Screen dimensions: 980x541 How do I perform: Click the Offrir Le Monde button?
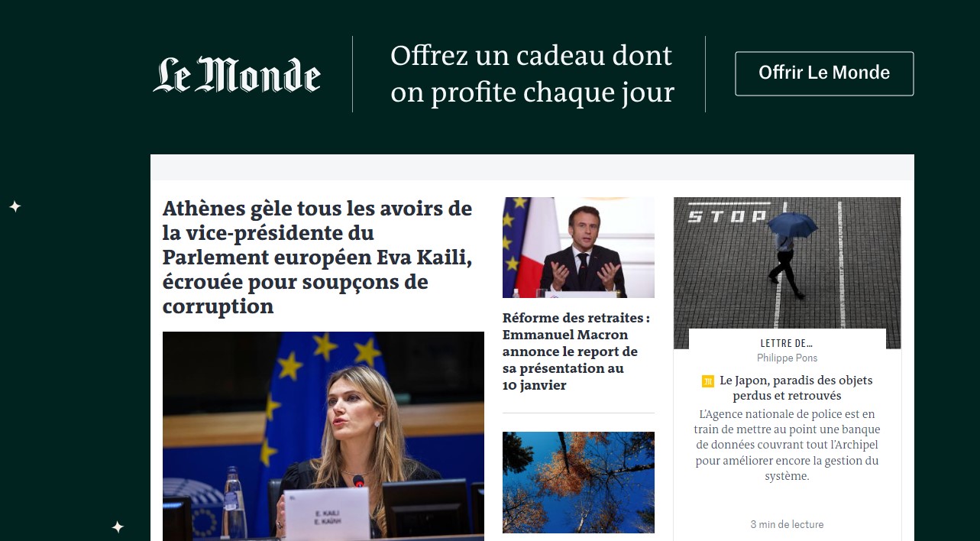pyautogui.click(x=824, y=73)
